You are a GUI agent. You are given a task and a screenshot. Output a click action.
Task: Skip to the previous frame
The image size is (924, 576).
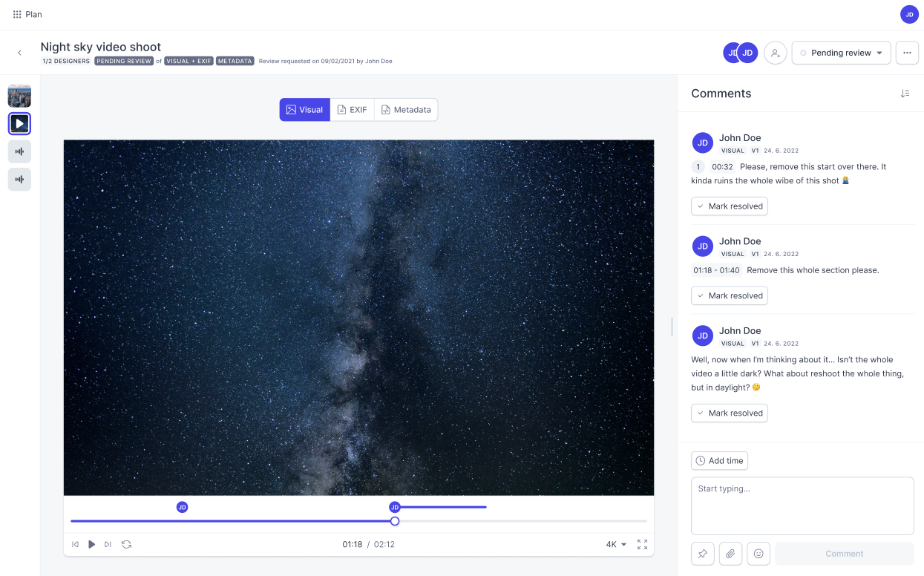tap(75, 544)
